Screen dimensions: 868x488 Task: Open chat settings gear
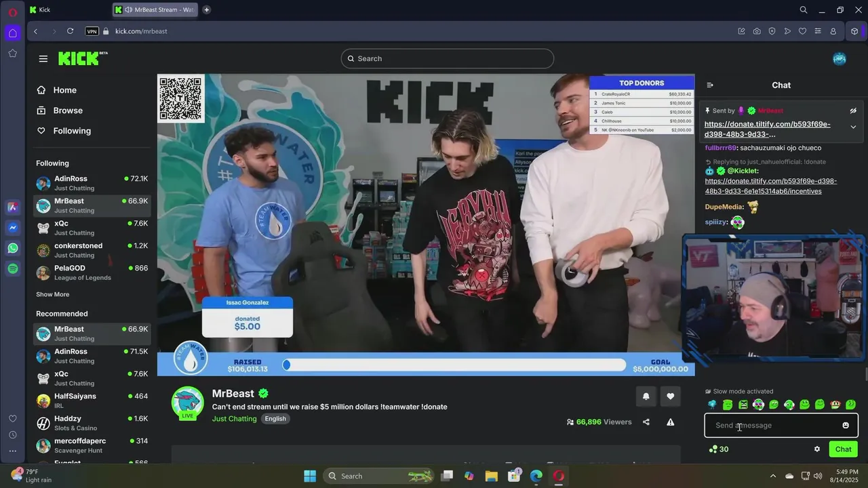[x=817, y=449]
